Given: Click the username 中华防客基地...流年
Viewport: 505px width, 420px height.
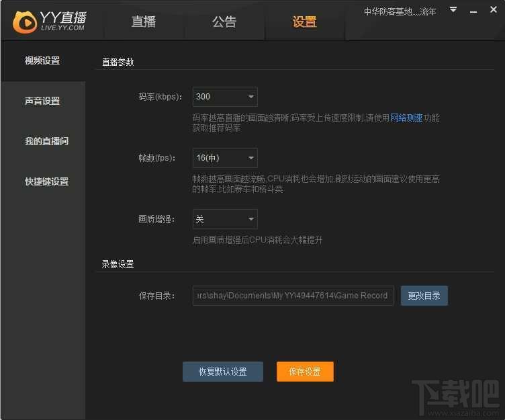Looking at the screenshot, I should tap(400, 12).
